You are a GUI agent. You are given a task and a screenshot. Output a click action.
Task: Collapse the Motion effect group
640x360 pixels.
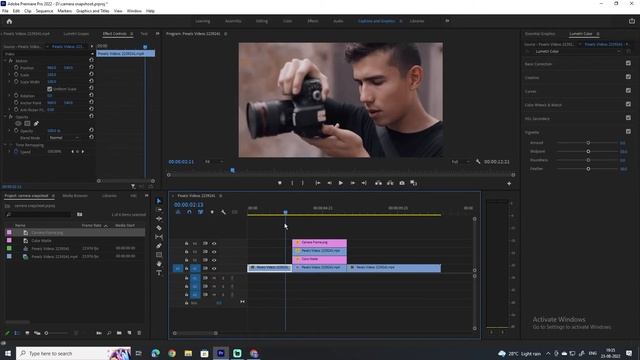point(5,60)
